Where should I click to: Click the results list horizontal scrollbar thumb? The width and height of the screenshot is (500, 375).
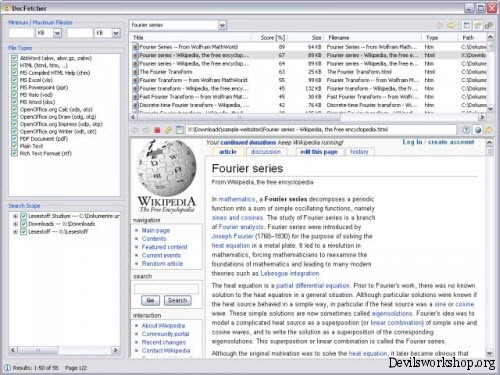(238, 117)
